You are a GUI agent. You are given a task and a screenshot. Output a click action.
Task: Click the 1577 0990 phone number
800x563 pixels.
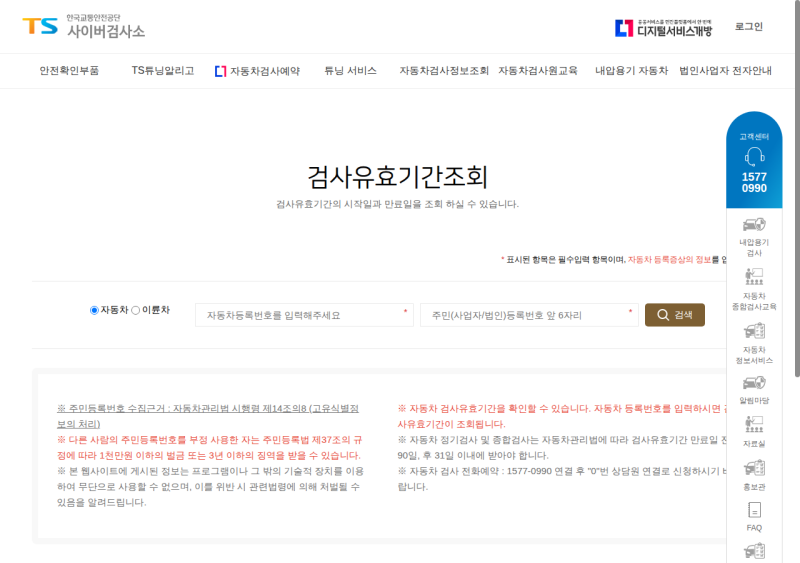[x=754, y=183]
